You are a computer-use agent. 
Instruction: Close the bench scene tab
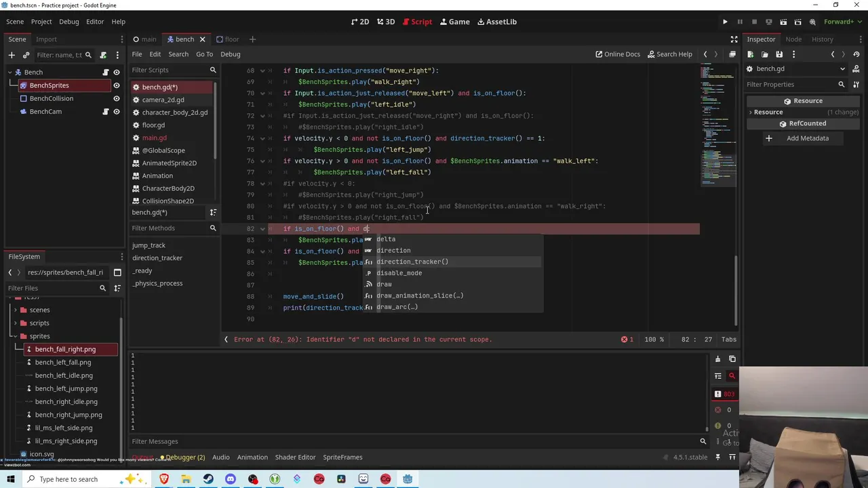click(x=202, y=39)
